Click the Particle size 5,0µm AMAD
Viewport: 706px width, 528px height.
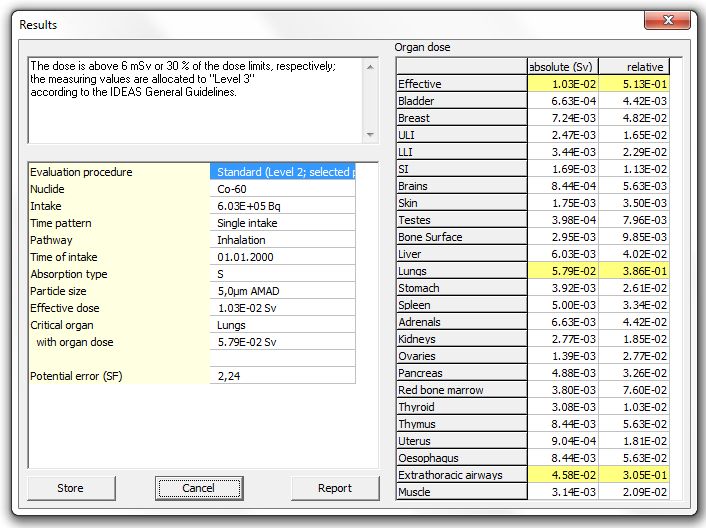pos(283,291)
